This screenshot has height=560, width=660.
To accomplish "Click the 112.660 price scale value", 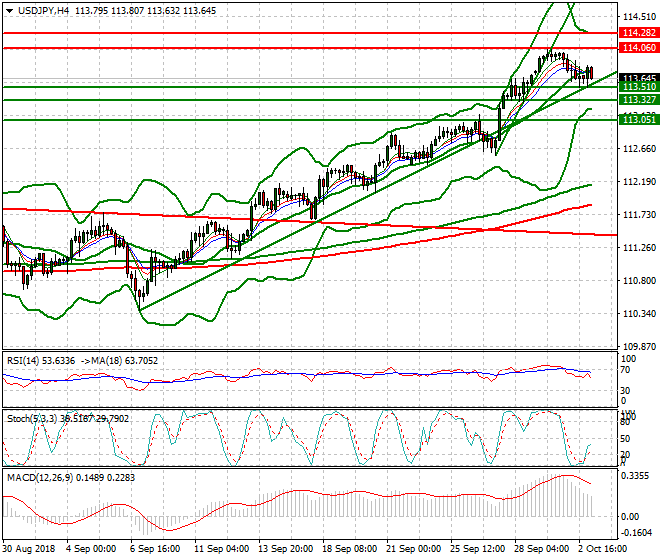I will [639, 149].
